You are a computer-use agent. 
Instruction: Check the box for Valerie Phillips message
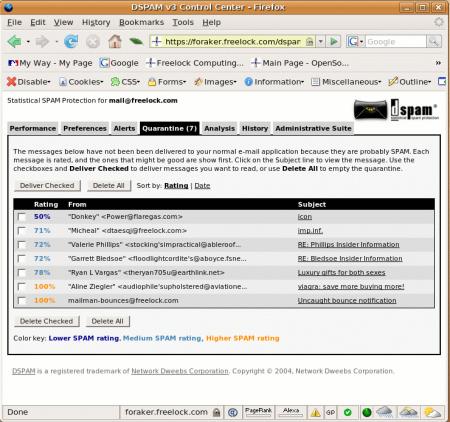pos(22,245)
